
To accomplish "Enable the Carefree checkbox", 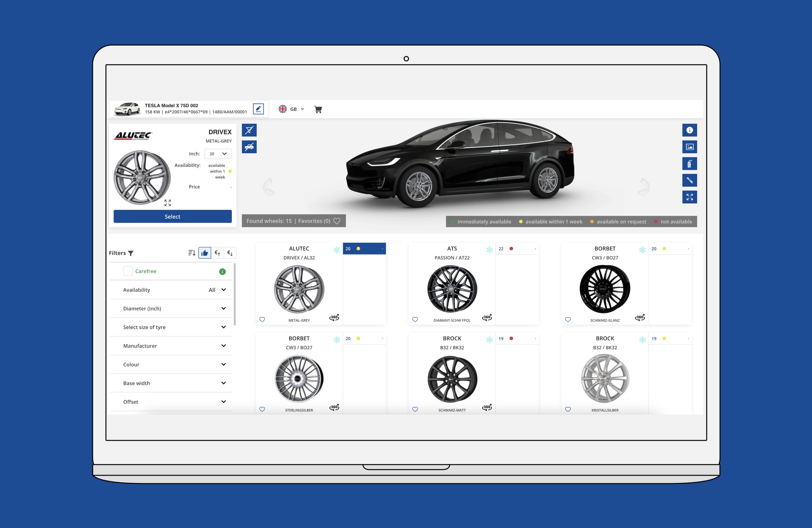I will [x=128, y=271].
